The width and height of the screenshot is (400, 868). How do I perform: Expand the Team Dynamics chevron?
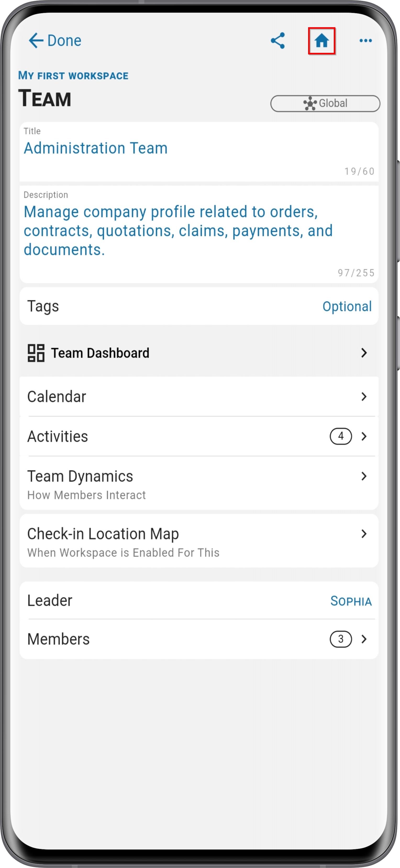click(x=364, y=476)
